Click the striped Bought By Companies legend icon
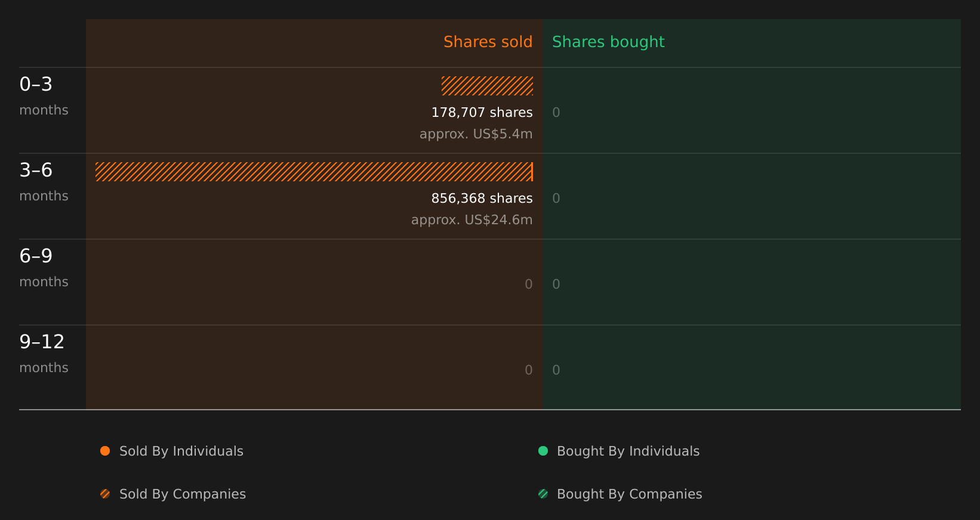Viewport: 980px width, 520px height. click(543, 494)
